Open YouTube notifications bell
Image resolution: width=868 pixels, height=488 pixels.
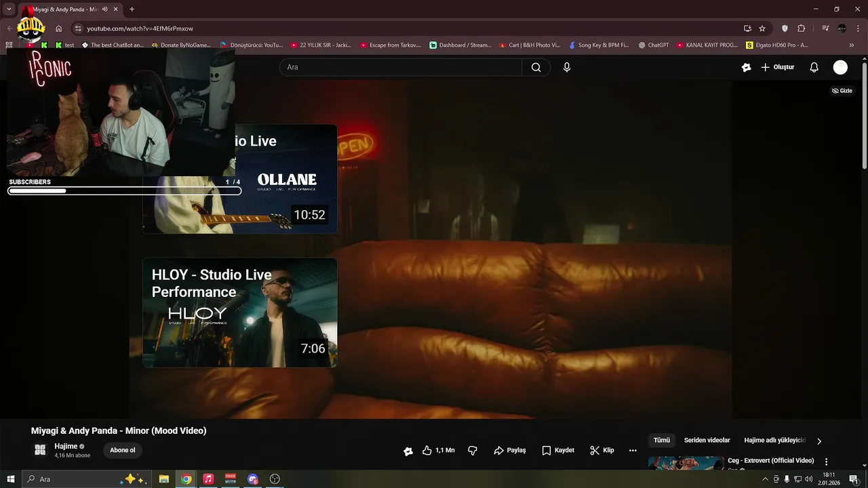pyautogui.click(x=814, y=67)
